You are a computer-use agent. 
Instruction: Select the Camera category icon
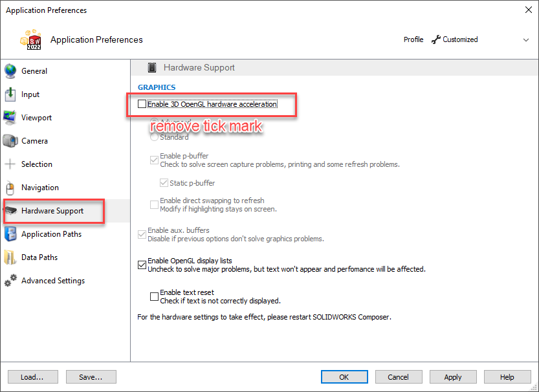10,141
